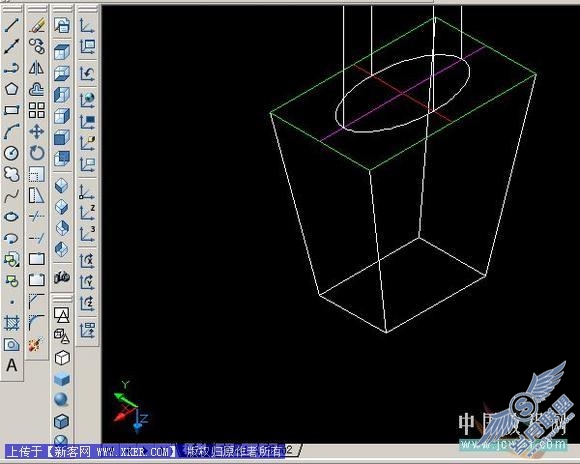Select the Hatch pattern tool
This screenshot has width=580, height=464.
(12, 323)
